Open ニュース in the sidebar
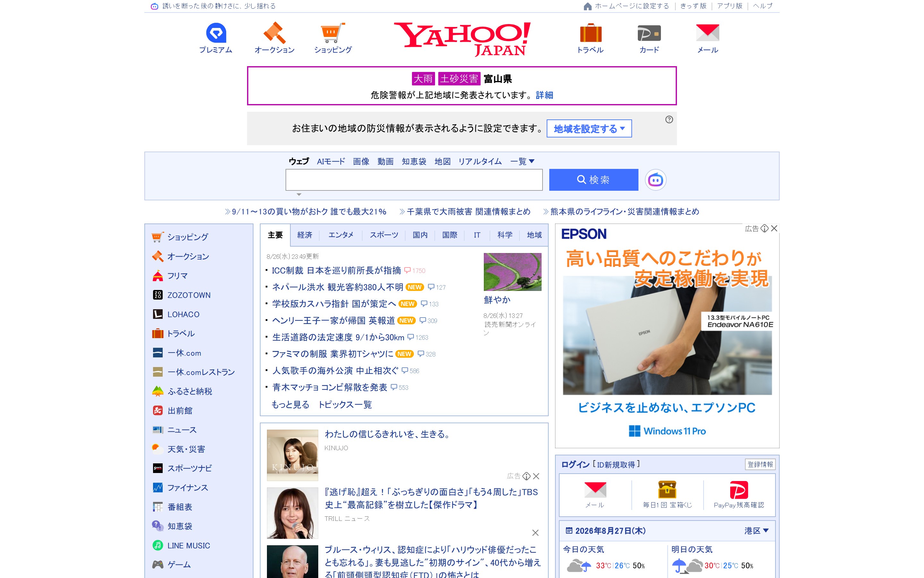Viewport: 924px width, 578px height. click(175, 430)
